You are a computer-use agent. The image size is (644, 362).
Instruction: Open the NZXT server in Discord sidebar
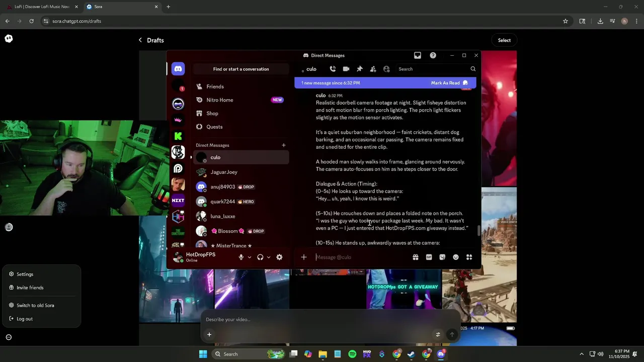point(178,200)
